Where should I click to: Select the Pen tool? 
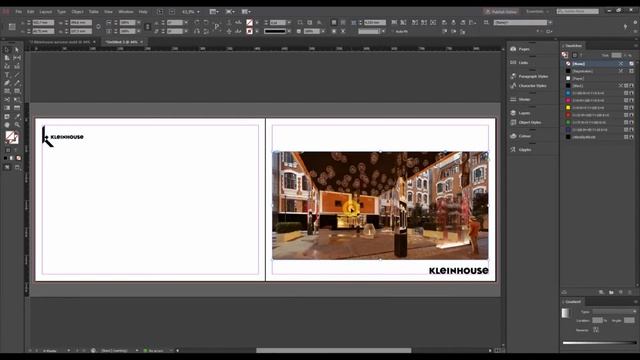click(7, 83)
